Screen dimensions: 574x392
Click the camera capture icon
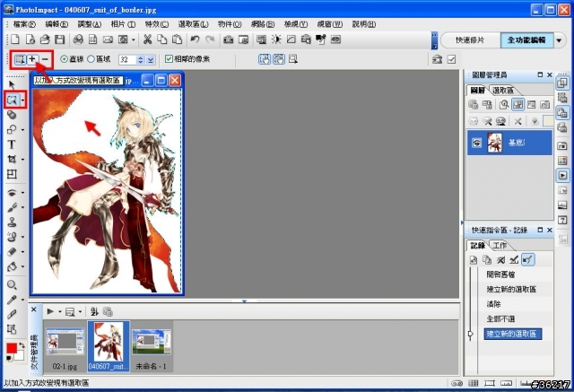tap(229, 39)
